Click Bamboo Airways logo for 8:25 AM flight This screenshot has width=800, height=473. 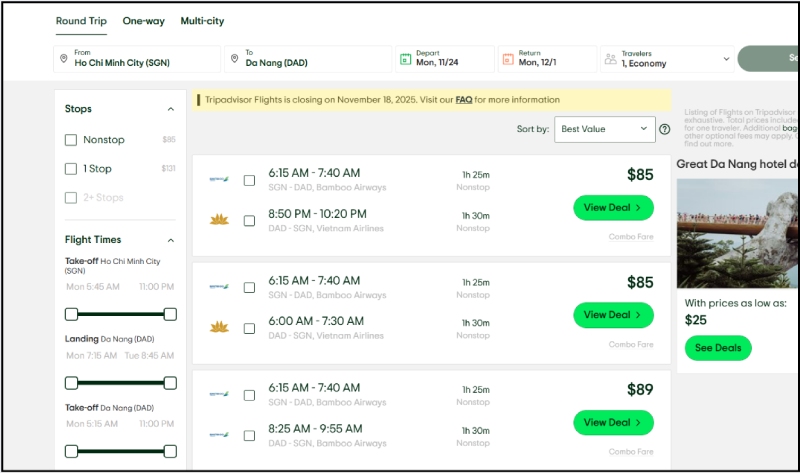pyautogui.click(x=219, y=435)
